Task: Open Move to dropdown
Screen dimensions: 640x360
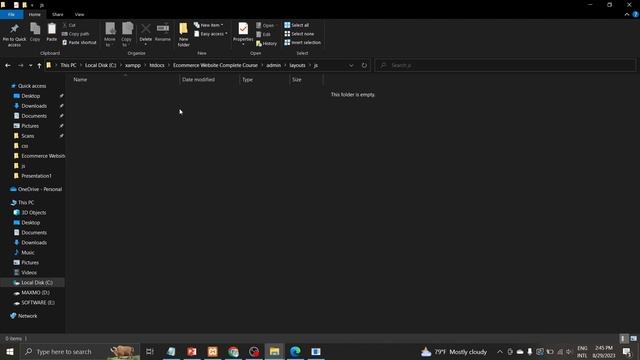Action: click(x=110, y=35)
